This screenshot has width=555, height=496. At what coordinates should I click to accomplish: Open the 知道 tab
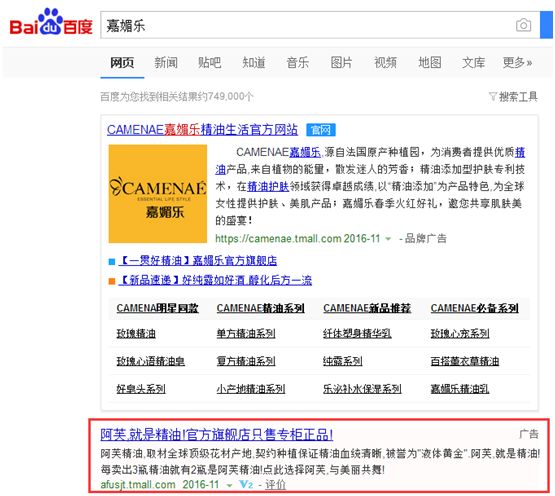tap(254, 63)
